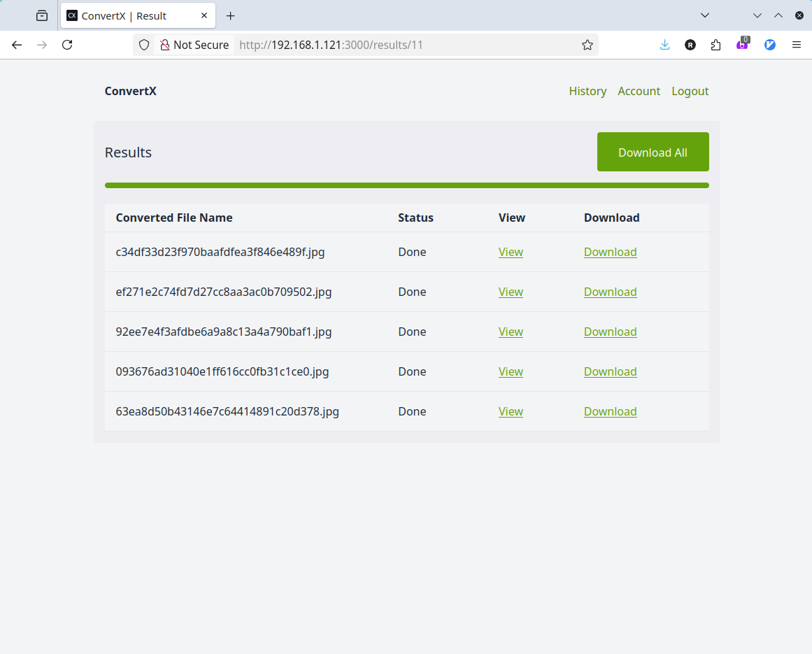This screenshot has width=812, height=654.
Task: Click the green progress bar
Action: (407, 185)
